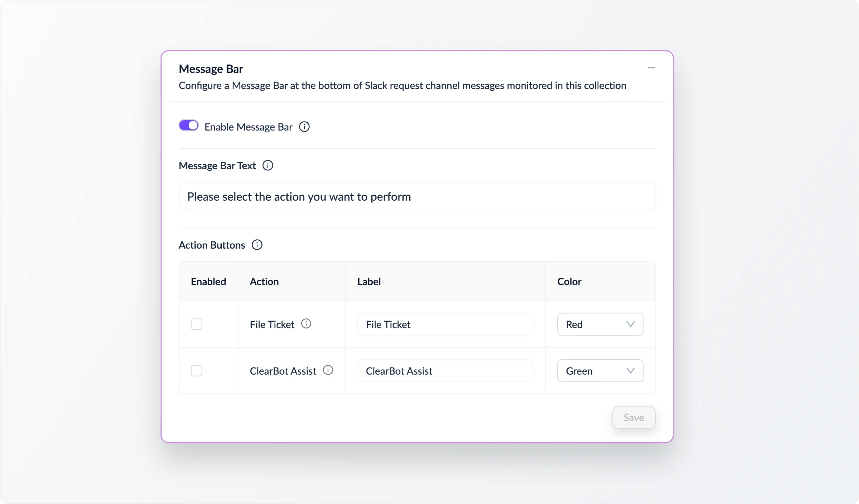Click the Enable Message Bar info icon
The width and height of the screenshot is (859, 504).
(304, 126)
